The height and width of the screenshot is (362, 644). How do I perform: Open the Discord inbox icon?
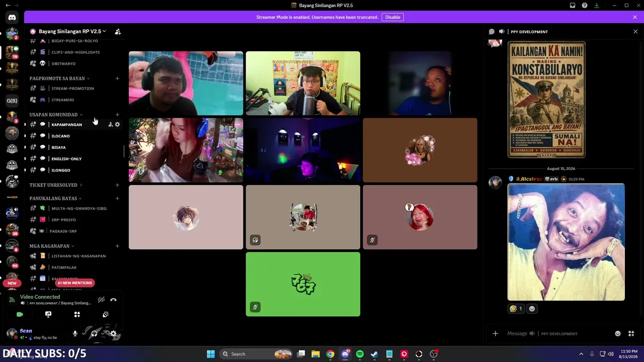click(x=573, y=6)
